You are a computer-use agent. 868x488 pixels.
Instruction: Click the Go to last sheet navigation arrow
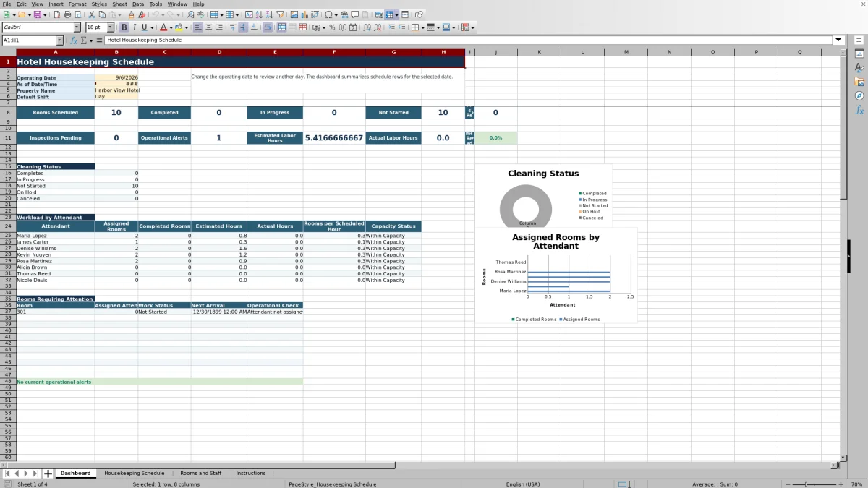[x=35, y=474]
